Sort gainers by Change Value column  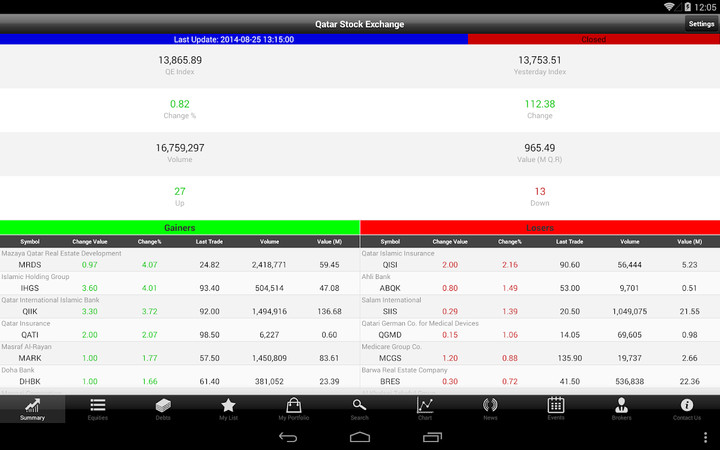tap(90, 242)
